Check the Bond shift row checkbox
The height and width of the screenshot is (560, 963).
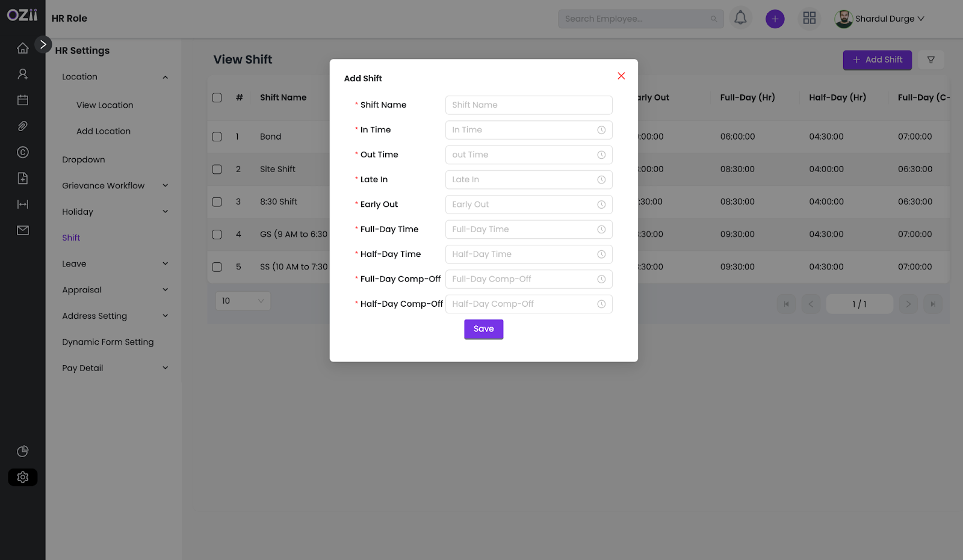tap(217, 137)
